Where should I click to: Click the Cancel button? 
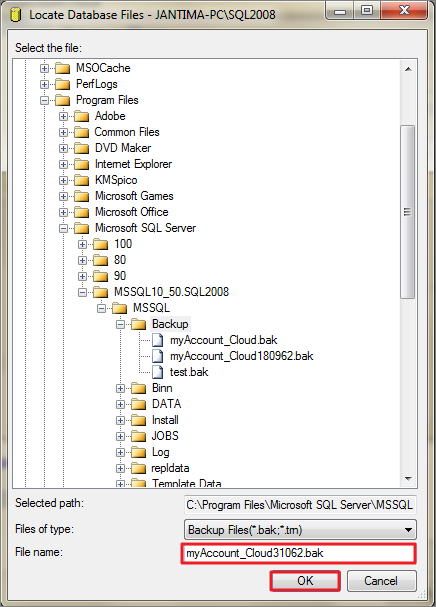click(381, 581)
